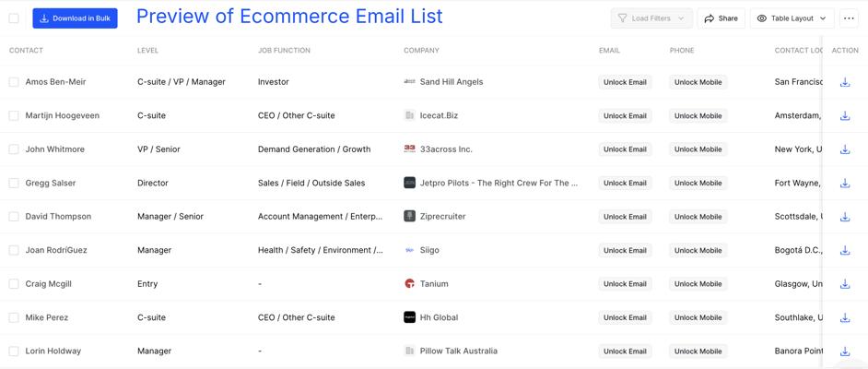Unlock Email for Gregg Salser
The width and height of the screenshot is (868, 369).
(625, 183)
